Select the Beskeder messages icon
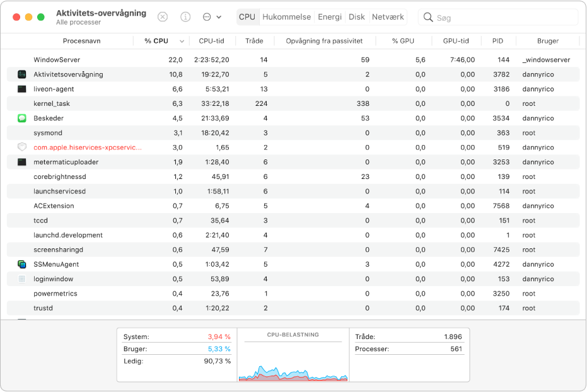 point(22,118)
